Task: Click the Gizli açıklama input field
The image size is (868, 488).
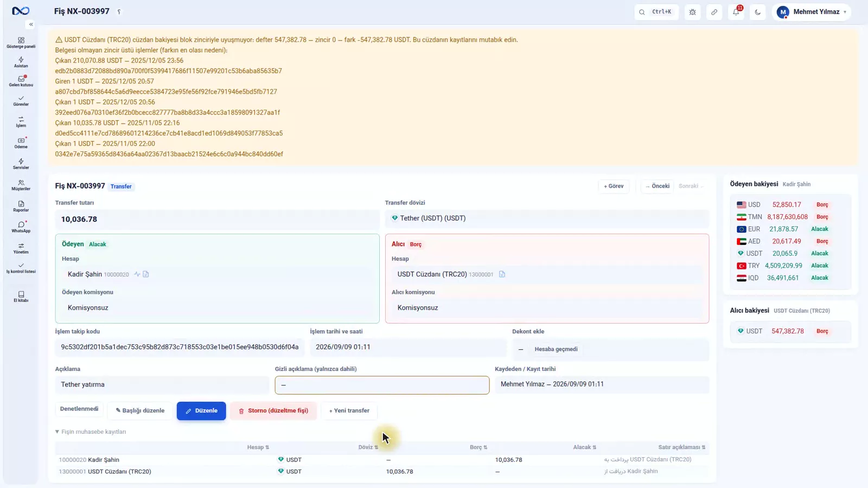Action: (382, 385)
